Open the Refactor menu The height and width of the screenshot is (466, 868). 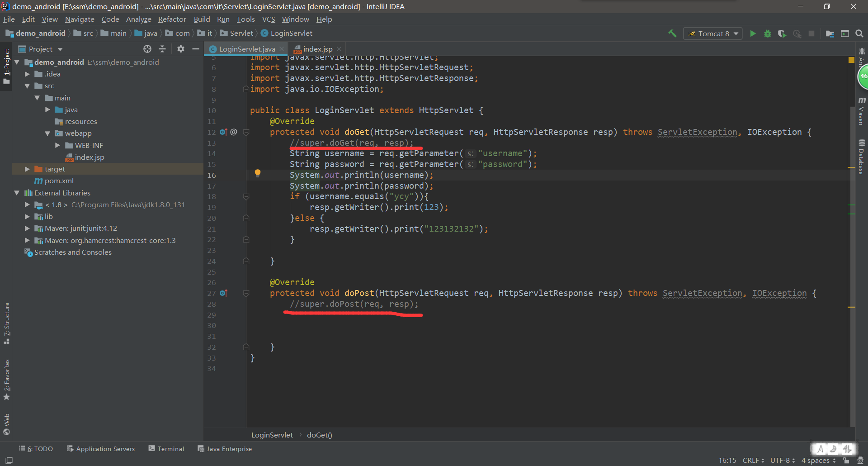(172, 19)
